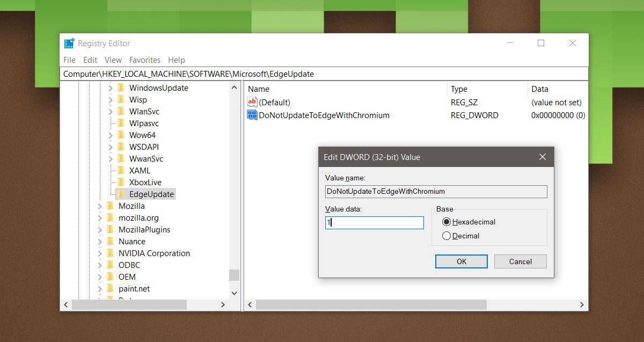Screen dimensions: 644x342
Task: Select the NVIDIA Corporation folder icon
Action: point(110,253)
